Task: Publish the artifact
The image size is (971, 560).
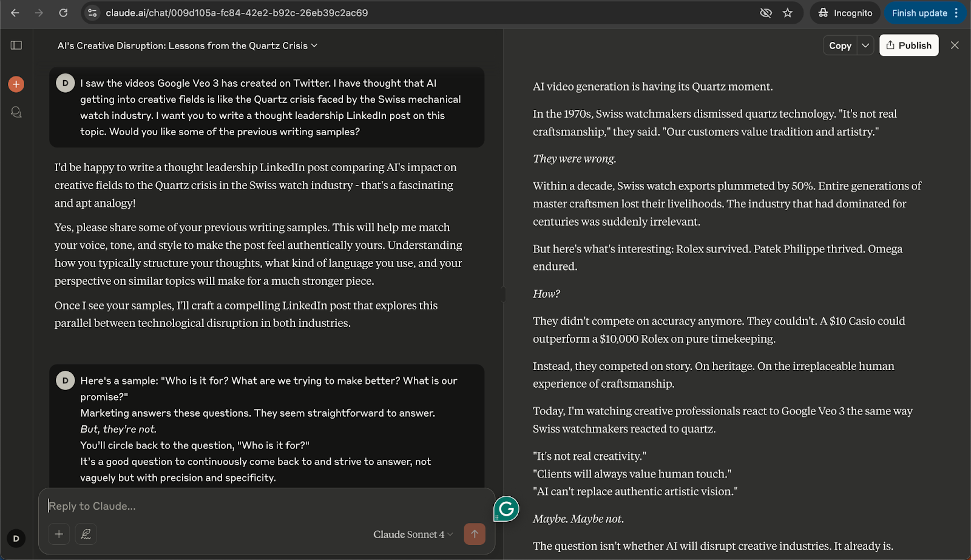Action: click(x=908, y=46)
